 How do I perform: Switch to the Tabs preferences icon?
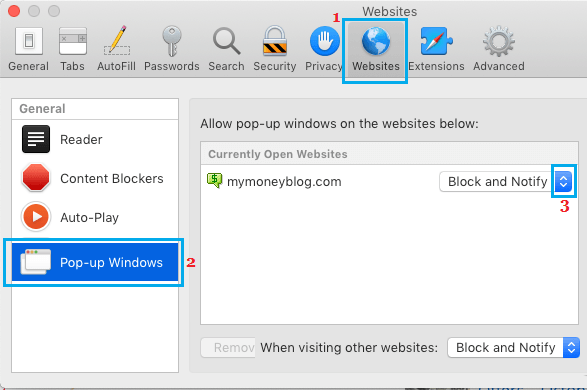tap(73, 49)
